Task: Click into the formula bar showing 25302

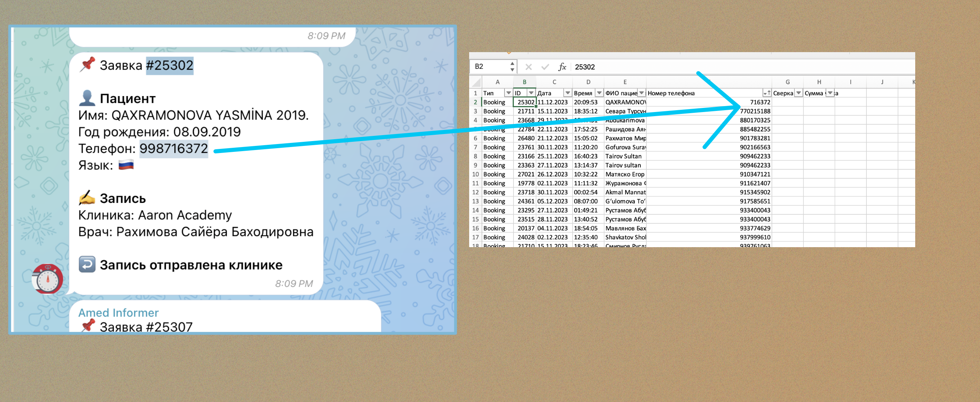Action: [723, 67]
